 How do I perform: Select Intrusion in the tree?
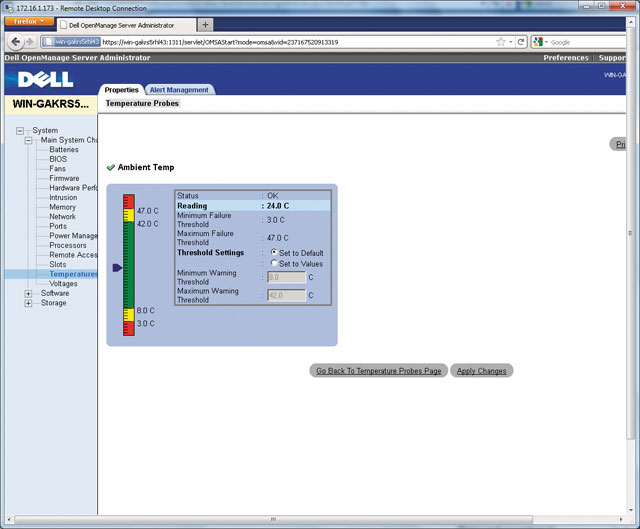pyautogui.click(x=63, y=198)
